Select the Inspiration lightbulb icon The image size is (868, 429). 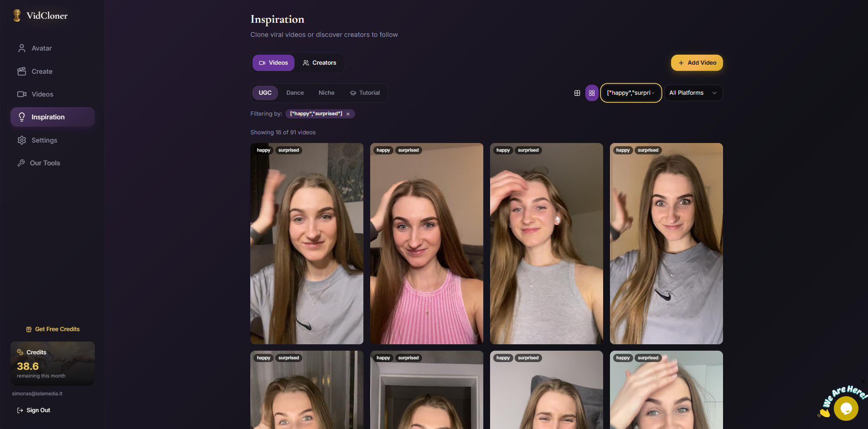[x=21, y=117]
